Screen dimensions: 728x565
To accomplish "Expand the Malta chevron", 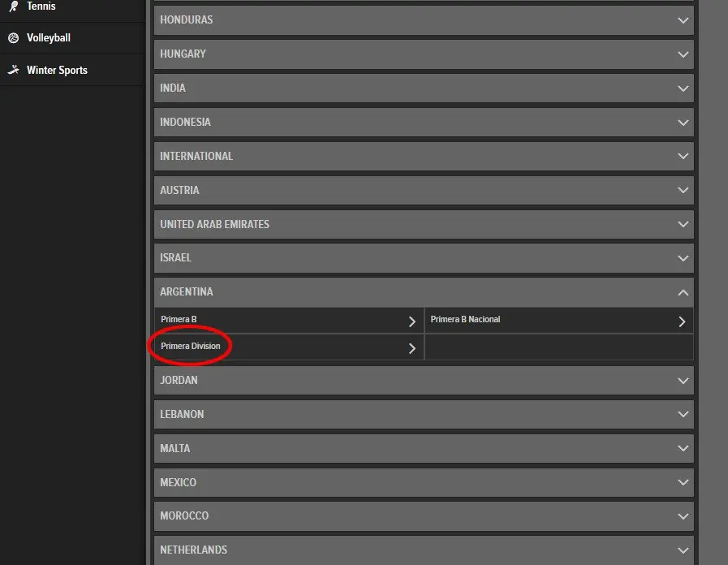I will (x=683, y=448).
